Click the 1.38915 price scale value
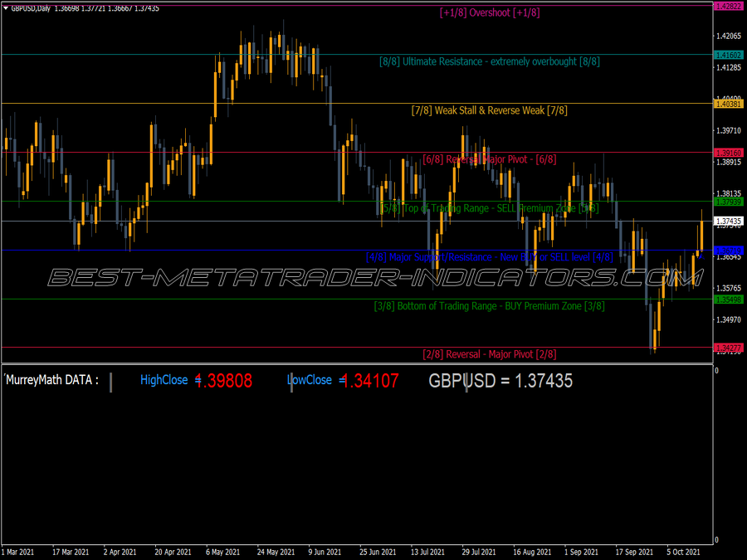This screenshot has width=747, height=560. tap(729, 163)
